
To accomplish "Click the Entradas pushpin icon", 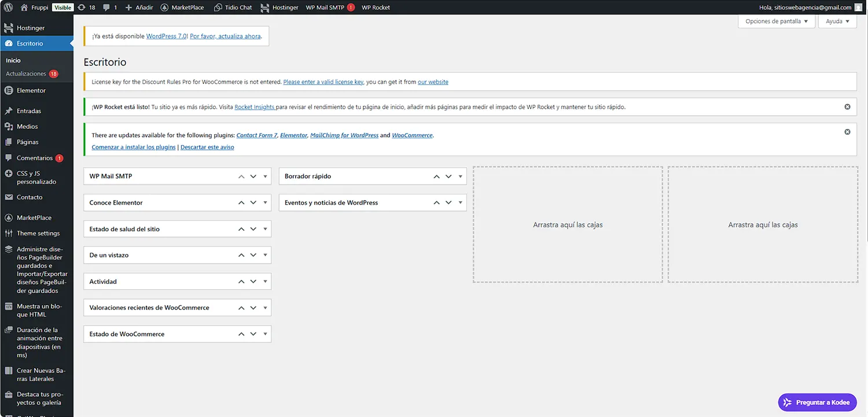I will coord(9,110).
